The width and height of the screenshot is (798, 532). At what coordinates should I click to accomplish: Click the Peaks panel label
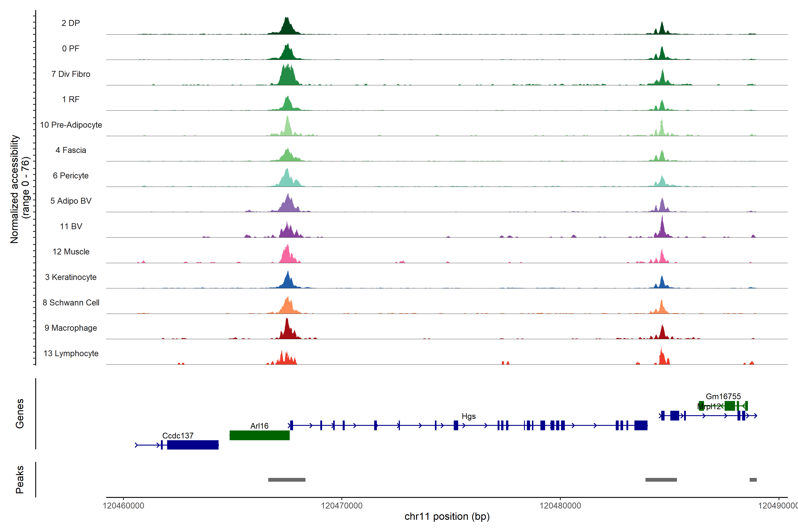click(20, 479)
